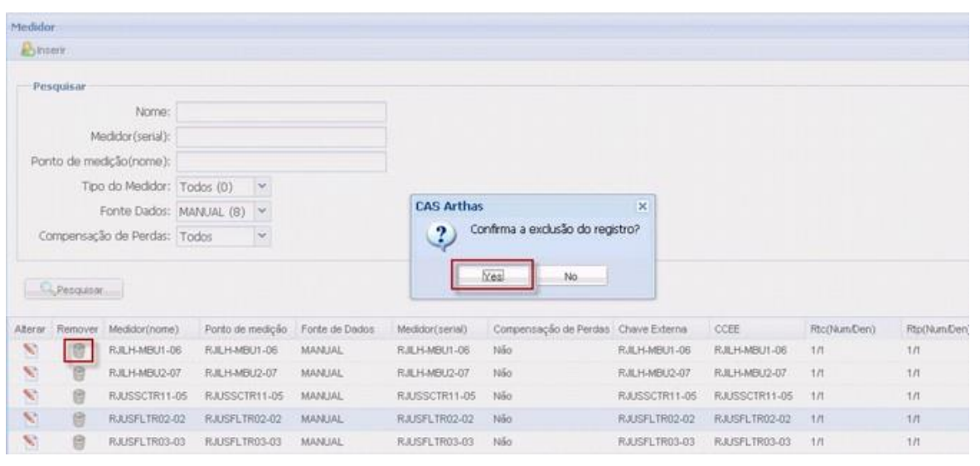Click trash icon on RJUSFLTR03-03 row
Viewport: 980px width, 466px height.
[x=79, y=442]
